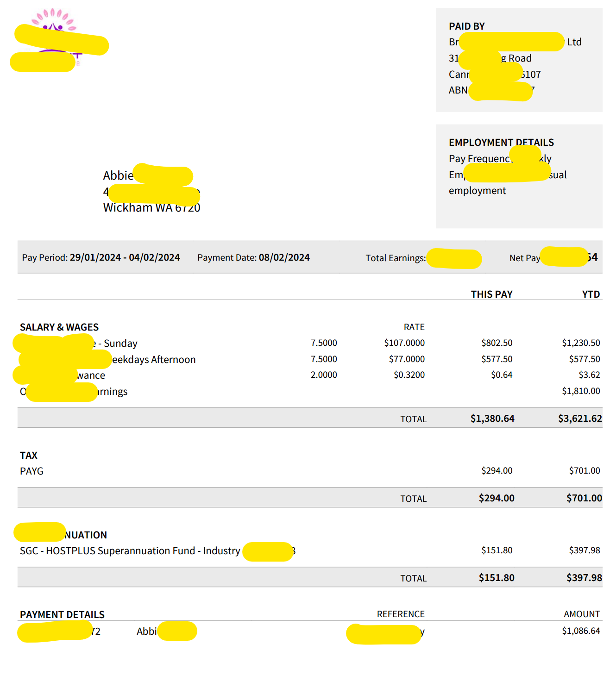This screenshot has width=616, height=700.
Task: Click the PAID BY heading
Action: click(466, 26)
